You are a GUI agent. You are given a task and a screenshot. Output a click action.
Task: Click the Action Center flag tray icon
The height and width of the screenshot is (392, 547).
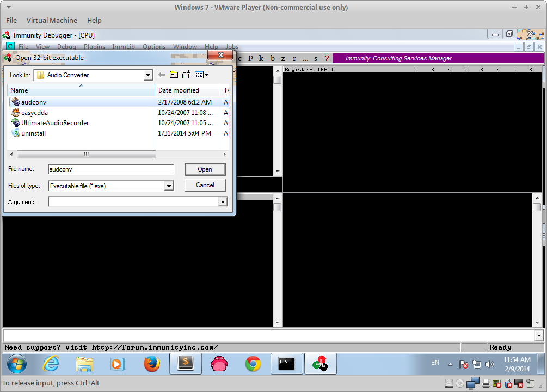(x=464, y=364)
